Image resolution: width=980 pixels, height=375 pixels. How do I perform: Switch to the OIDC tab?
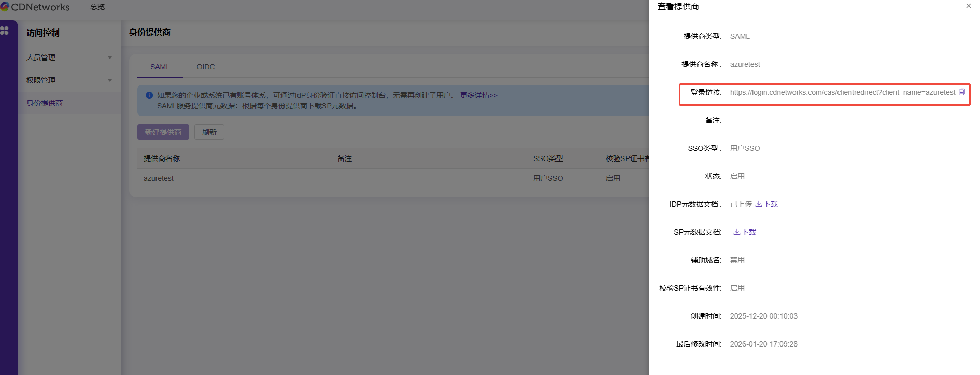click(x=205, y=67)
